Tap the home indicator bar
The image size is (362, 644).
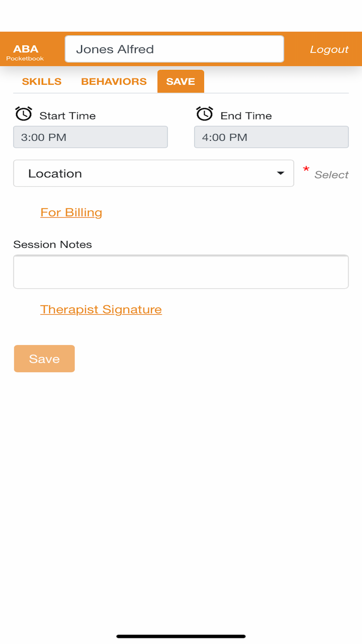click(x=181, y=636)
